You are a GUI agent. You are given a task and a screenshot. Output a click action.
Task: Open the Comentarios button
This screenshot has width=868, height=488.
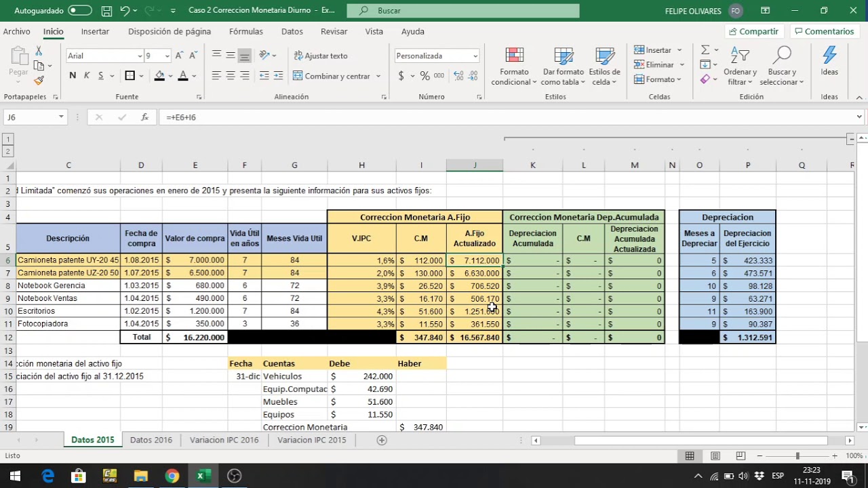[x=825, y=32]
